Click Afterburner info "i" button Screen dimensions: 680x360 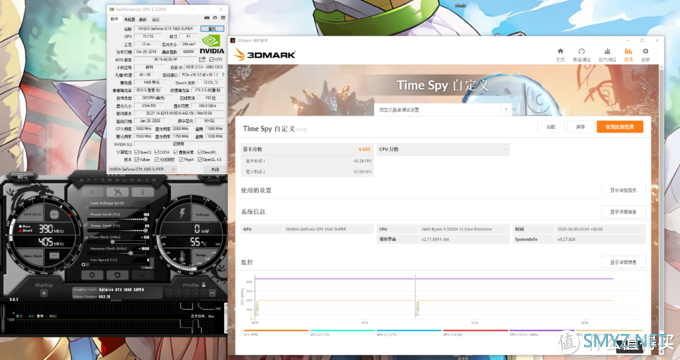tap(143, 192)
